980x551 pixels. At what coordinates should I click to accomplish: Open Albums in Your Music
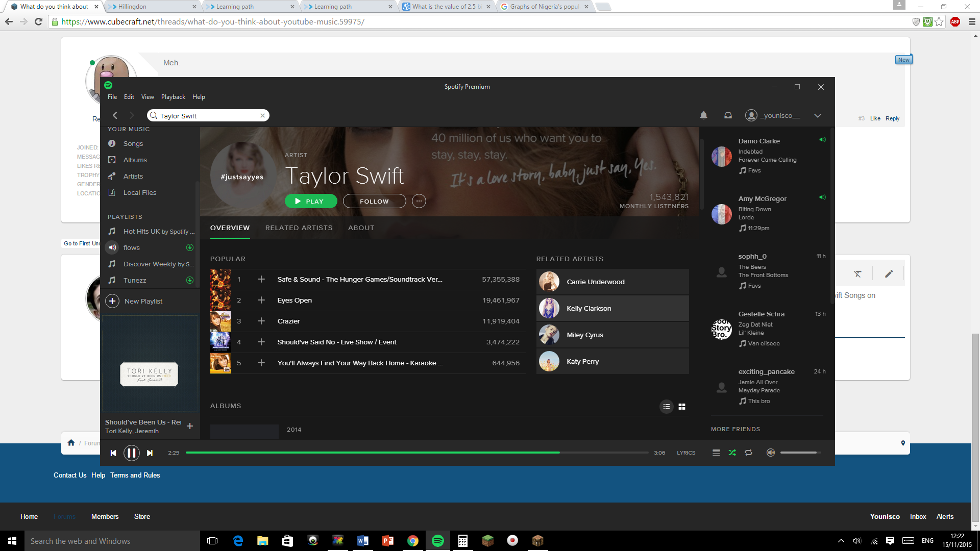pos(135,160)
